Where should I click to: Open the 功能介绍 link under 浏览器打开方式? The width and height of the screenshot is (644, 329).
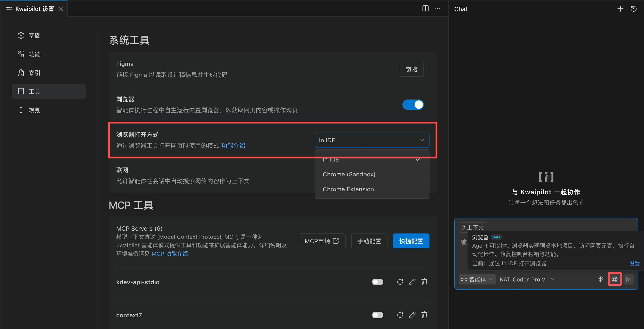(233, 146)
